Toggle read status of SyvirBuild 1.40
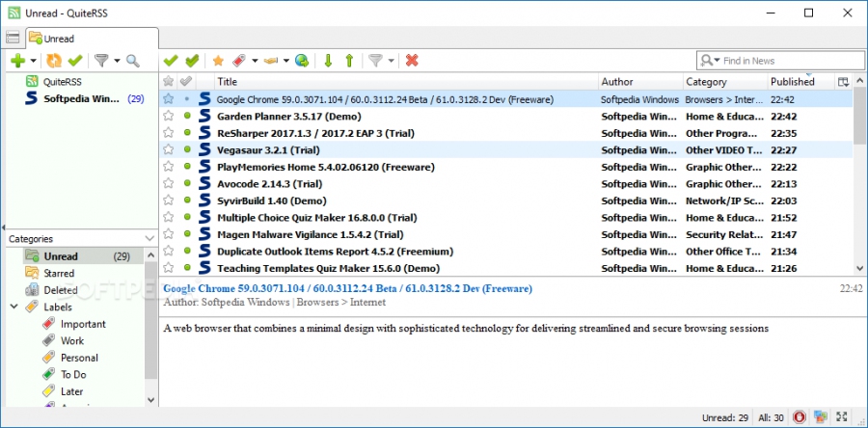 (x=187, y=201)
